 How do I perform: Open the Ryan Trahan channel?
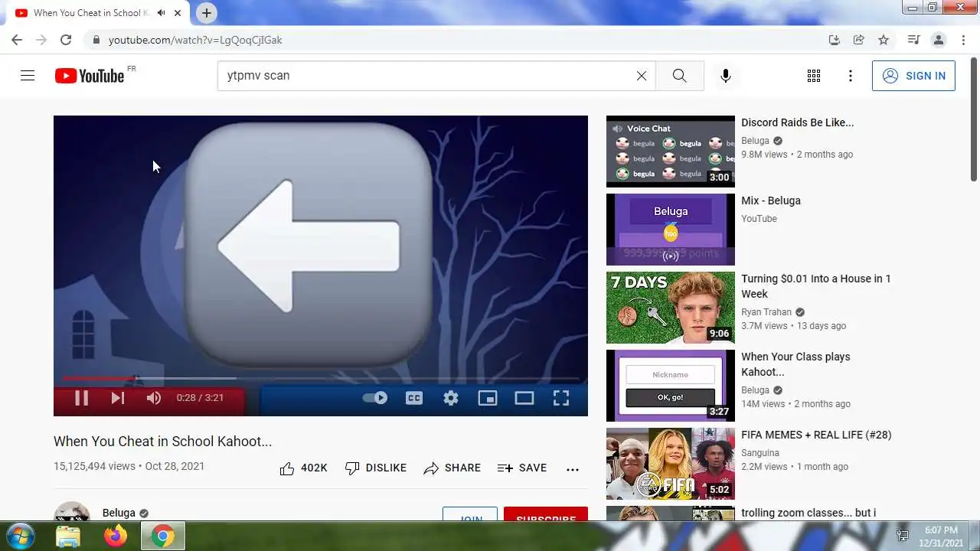[766, 312]
